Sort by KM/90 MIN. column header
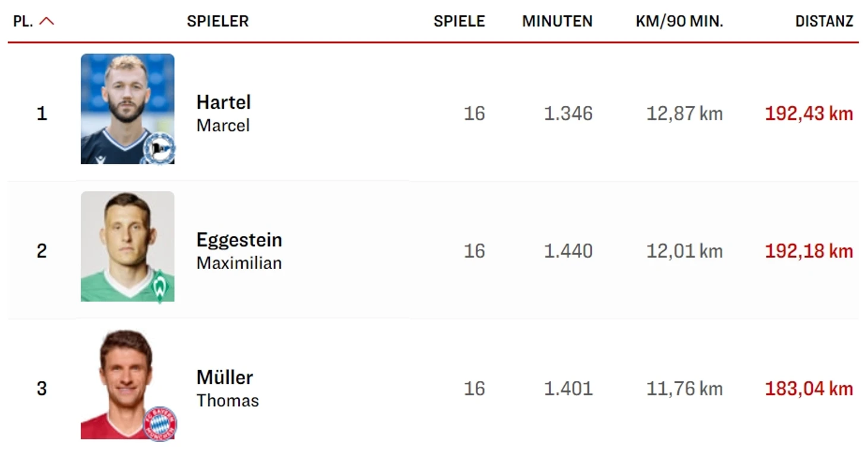This screenshot has height=451, width=868. tap(679, 21)
